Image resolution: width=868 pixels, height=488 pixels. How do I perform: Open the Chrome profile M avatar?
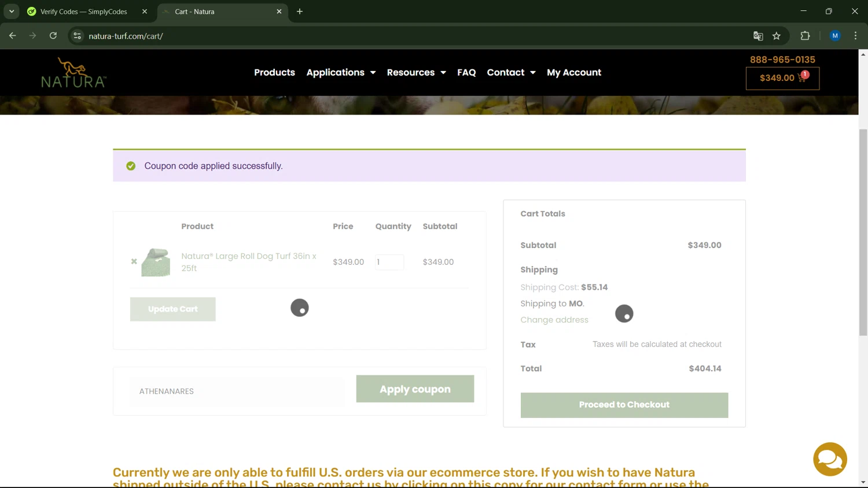[835, 36]
